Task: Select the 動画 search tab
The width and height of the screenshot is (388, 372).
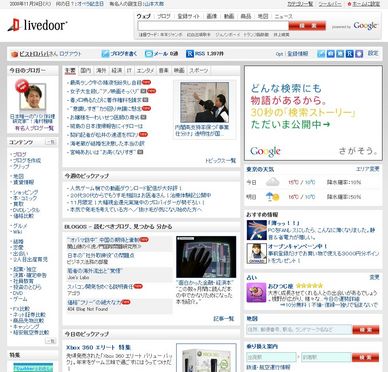Action: click(x=229, y=16)
